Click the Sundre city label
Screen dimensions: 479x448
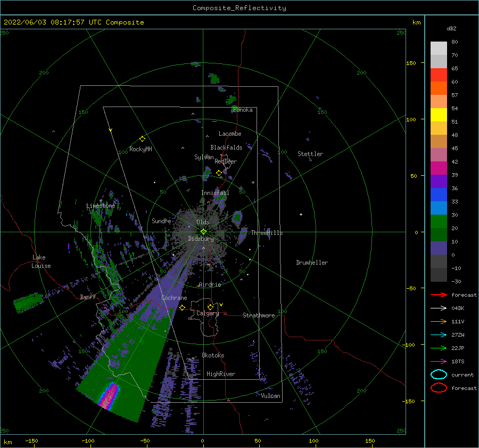(x=161, y=221)
